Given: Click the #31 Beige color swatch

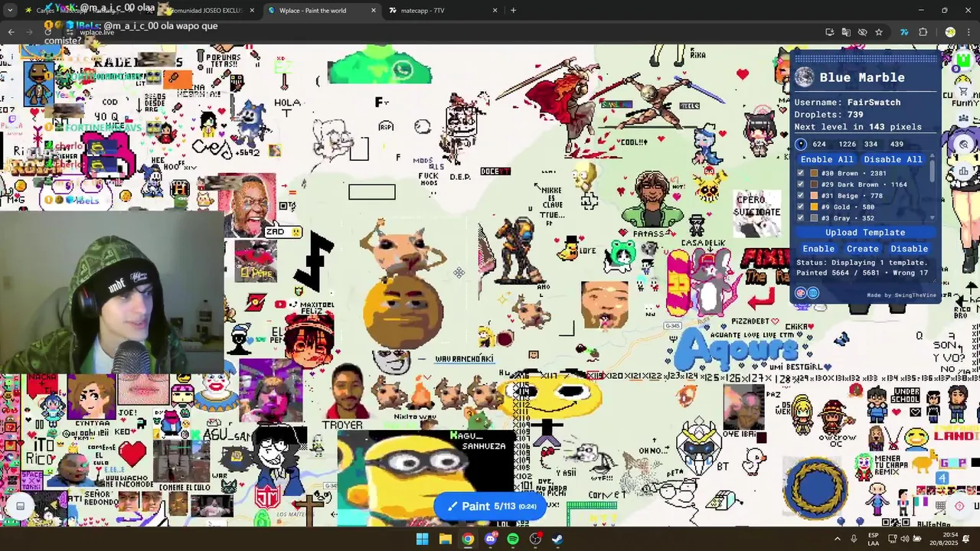Looking at the screenshot, I should pos(813,196).
